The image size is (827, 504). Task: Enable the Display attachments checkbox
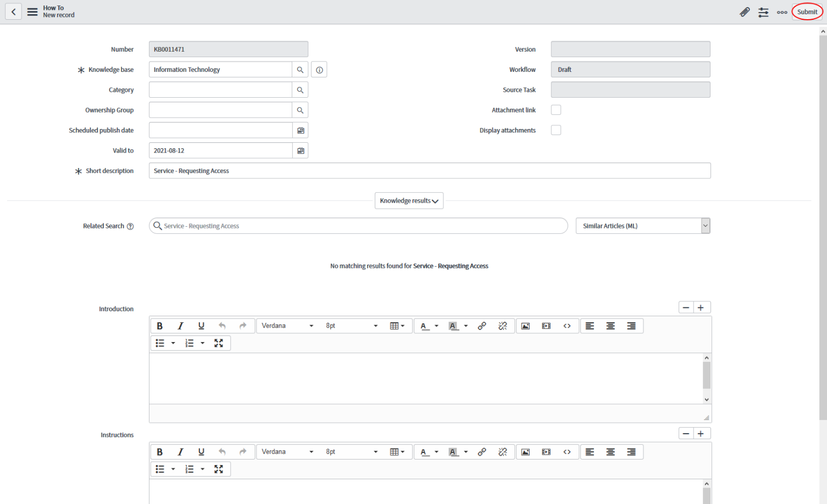(556, 130)
